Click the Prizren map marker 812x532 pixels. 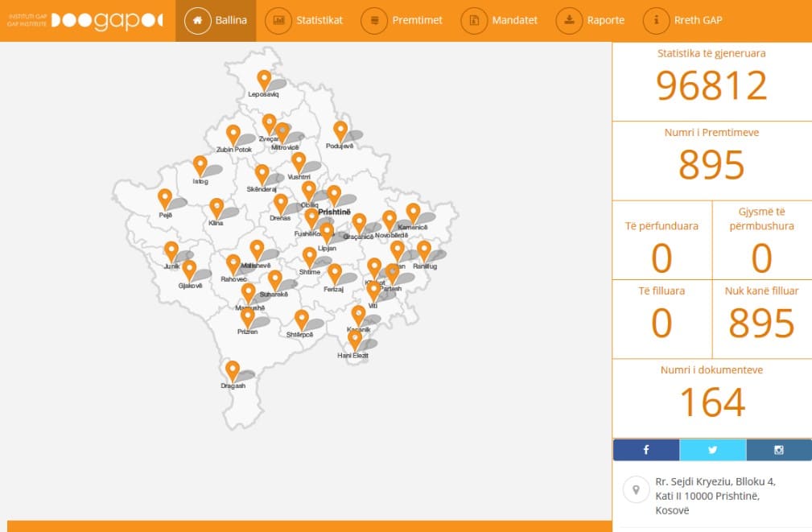pos(248,317)
